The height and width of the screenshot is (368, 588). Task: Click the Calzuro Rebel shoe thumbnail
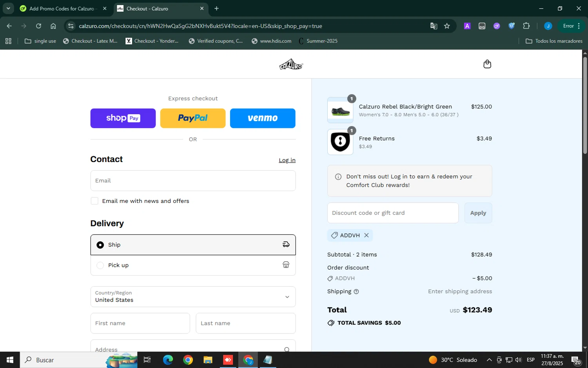pyautogui.click(x=340, y=110)
